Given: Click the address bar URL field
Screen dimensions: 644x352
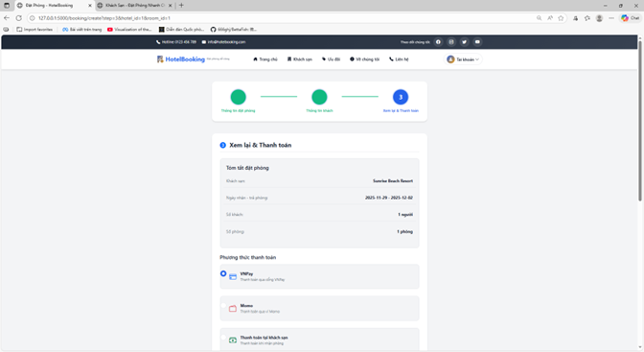Looking at the screenshot, I should (284, 18).
